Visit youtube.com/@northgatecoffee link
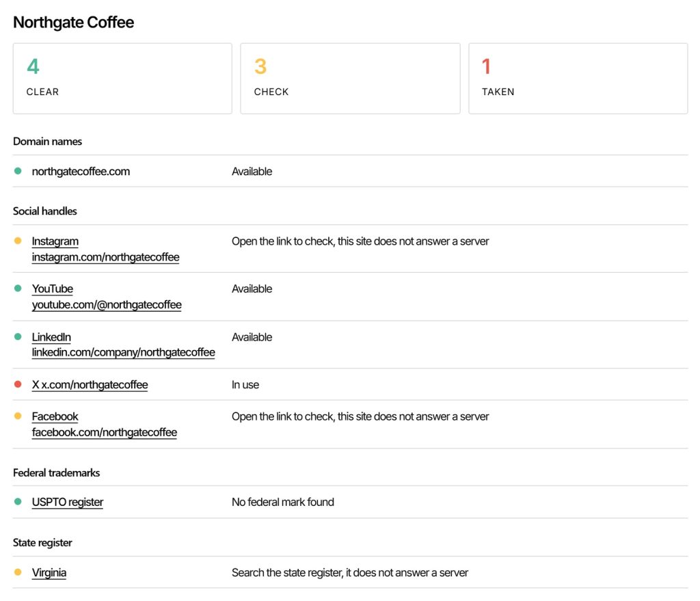 pos(107,304)
